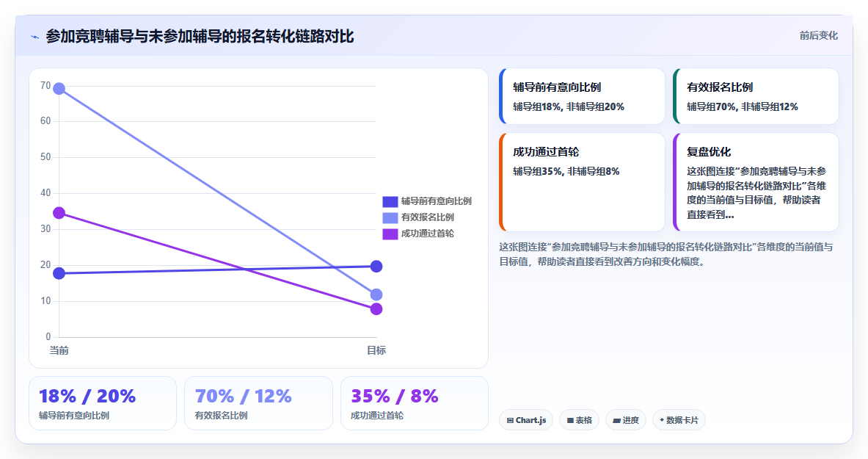Click the 35% / 8% stat card

click(414, 403)
